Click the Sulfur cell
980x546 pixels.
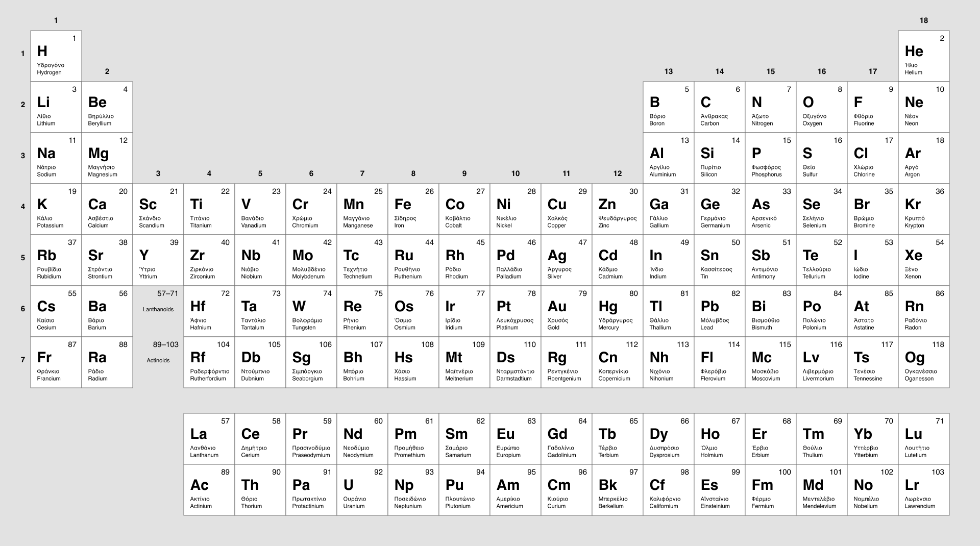[x=822, y=158]
